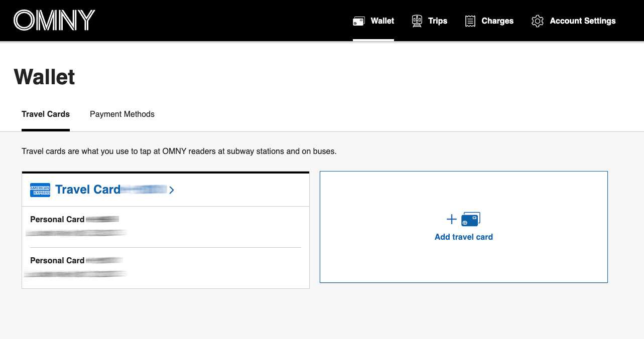Click the OMNY logo

coord(54,21)
